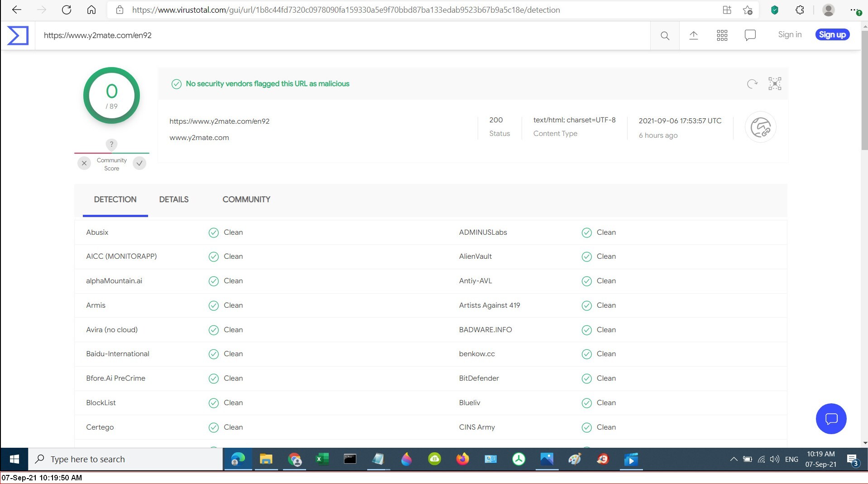Screen dimensions: 868x484
Task: Open the comments speech bubble icon
Action: click(750, 35)
